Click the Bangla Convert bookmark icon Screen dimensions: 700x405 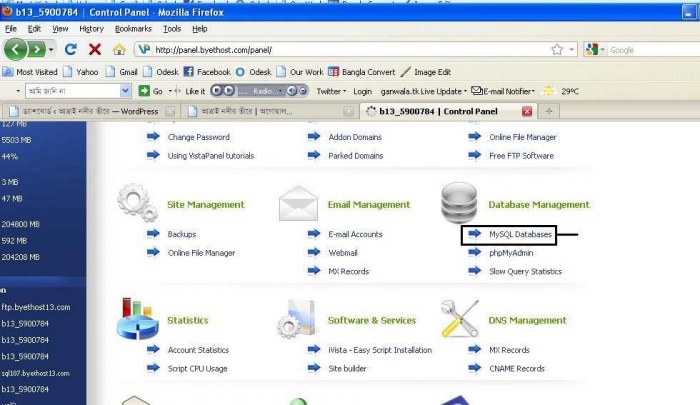(333, 72)
